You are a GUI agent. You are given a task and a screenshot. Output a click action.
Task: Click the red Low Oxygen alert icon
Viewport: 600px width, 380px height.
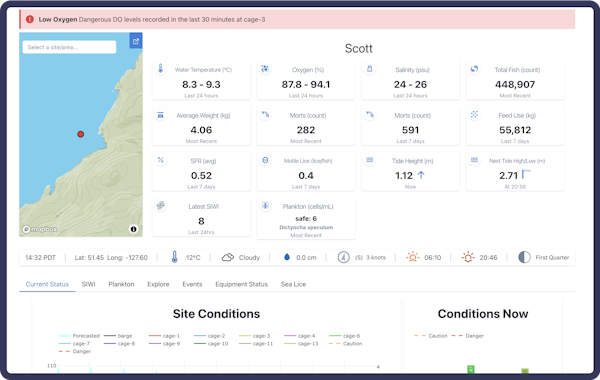(x=30, y=19)
